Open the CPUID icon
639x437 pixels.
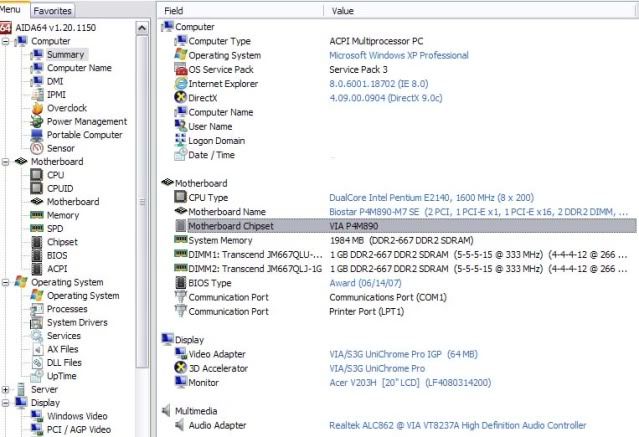click(37, 188)
